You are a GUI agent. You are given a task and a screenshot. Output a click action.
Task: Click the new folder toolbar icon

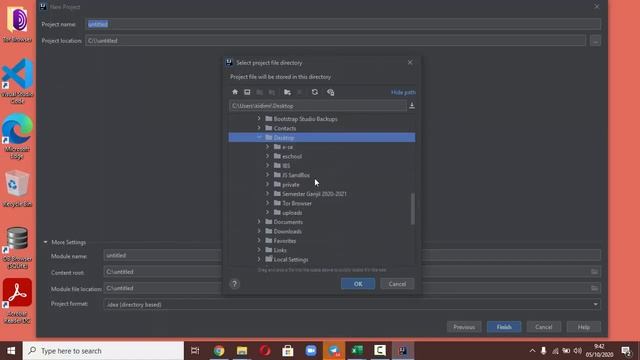pyautogui.click(x=287, y=92)
